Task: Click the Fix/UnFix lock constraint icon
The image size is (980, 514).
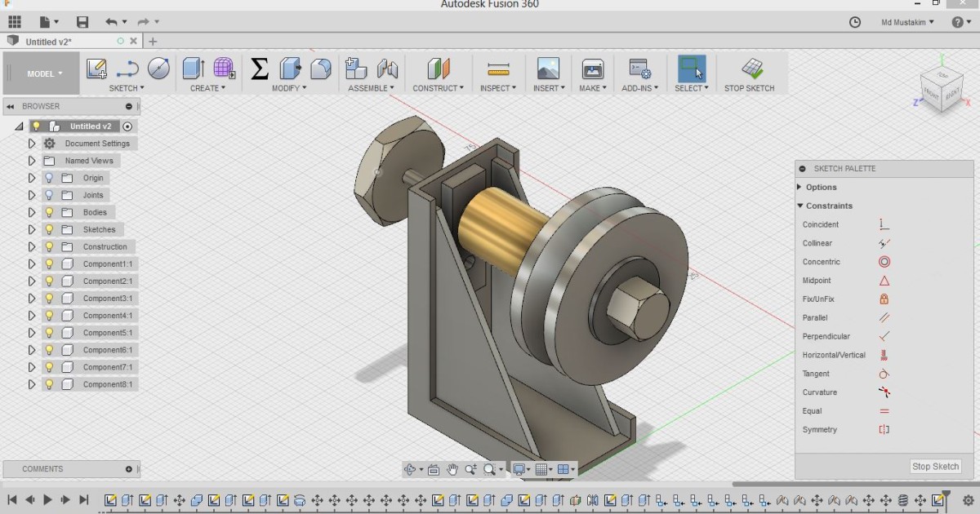Action: tap(884, 299)
